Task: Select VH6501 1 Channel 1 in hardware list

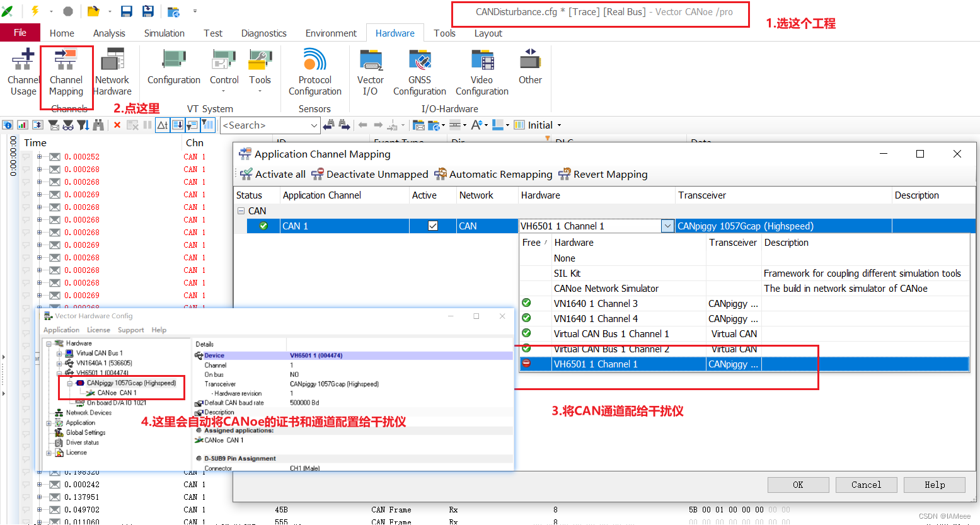Action: (744, 364)
